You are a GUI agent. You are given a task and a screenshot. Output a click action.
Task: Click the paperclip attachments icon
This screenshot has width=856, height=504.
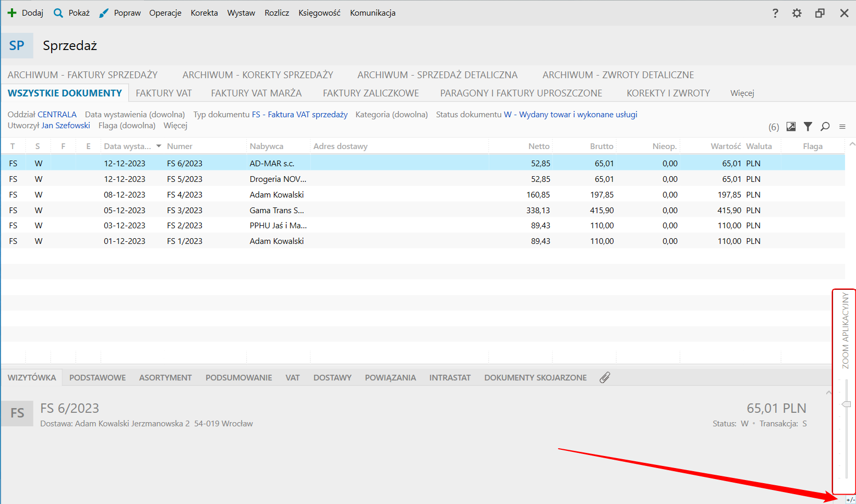[x=605, y=378]
